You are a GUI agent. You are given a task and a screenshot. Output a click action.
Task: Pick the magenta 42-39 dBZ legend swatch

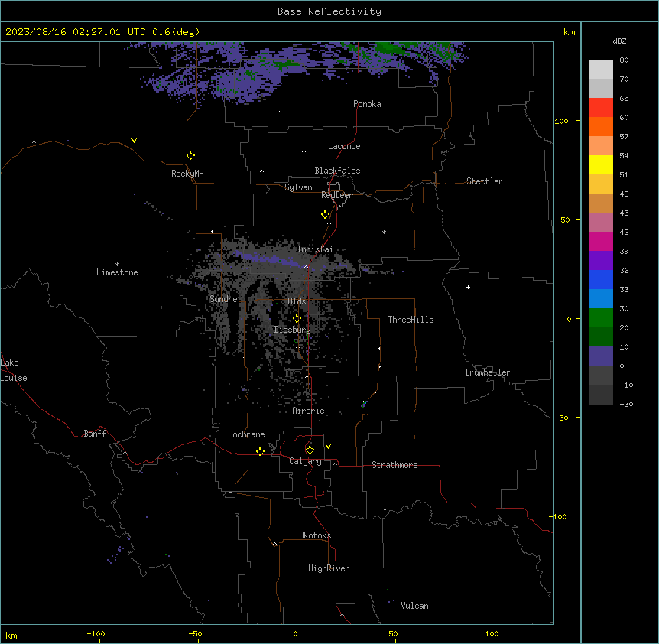[x=601, y=241]
